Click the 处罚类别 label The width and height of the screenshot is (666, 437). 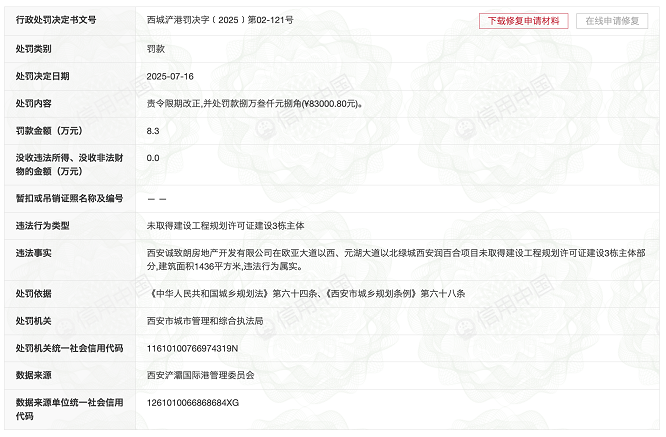click(x=34, y=49)
